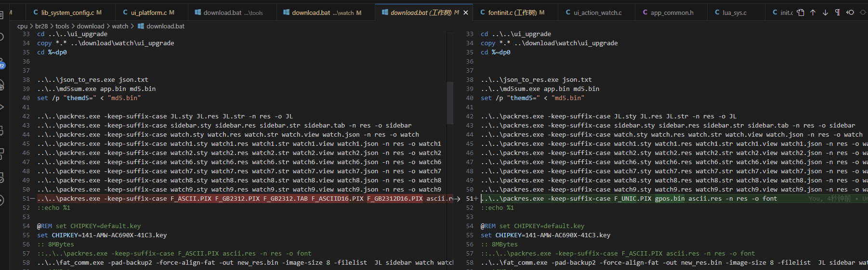Click the swap-sides circle arrow icon in toolbar
This screenshot has height=270, width=868.
click(x=850, y=13)
